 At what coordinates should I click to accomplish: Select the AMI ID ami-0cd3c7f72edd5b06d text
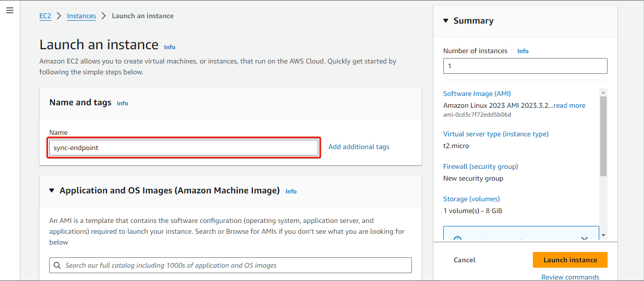[x=477, y=115]
